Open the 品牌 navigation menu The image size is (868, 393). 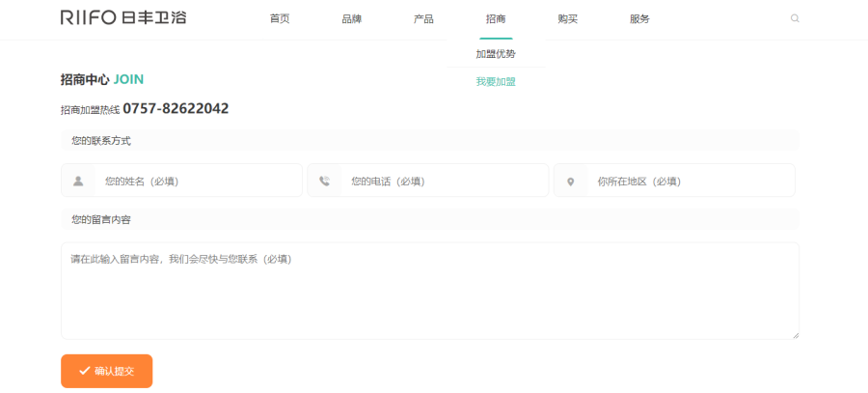point(351,19)
